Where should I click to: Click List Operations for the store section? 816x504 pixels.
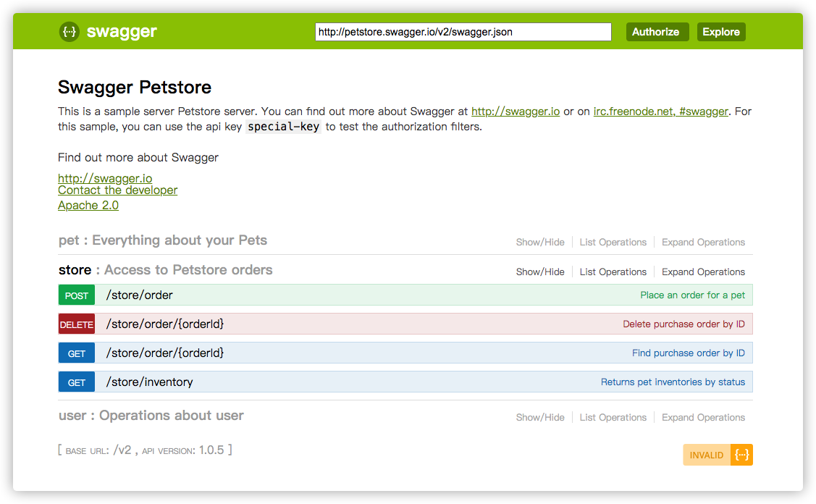[x=613, y=272]
